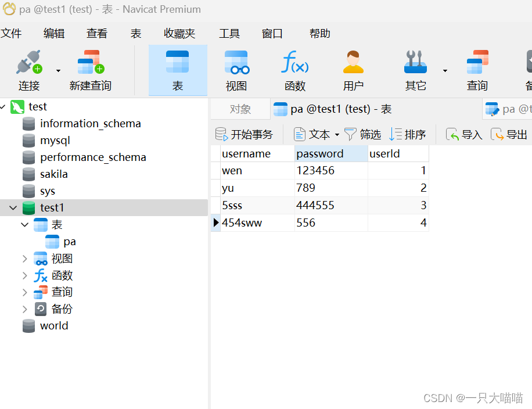This screenshot has height=409, width=532.
Task: Click the 用户 (Users) toolbar icon
Action: pos(353,69)
